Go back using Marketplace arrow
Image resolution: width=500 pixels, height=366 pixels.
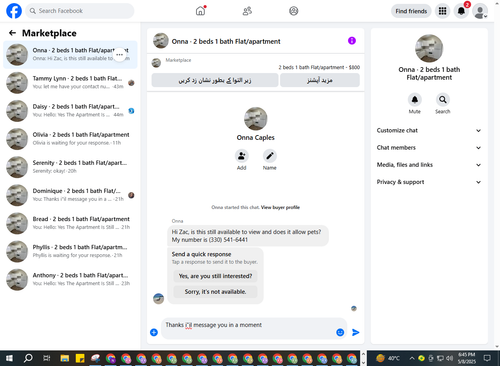(12, 33)
